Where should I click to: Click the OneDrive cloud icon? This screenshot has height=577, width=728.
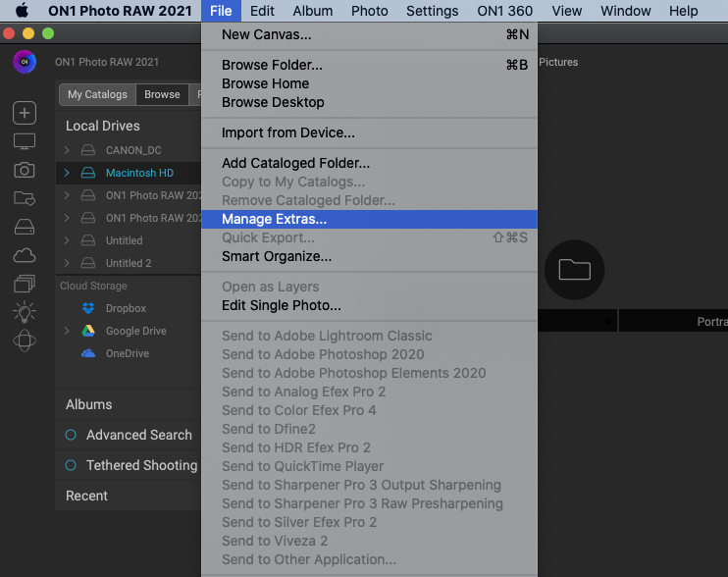pos(88,353)
